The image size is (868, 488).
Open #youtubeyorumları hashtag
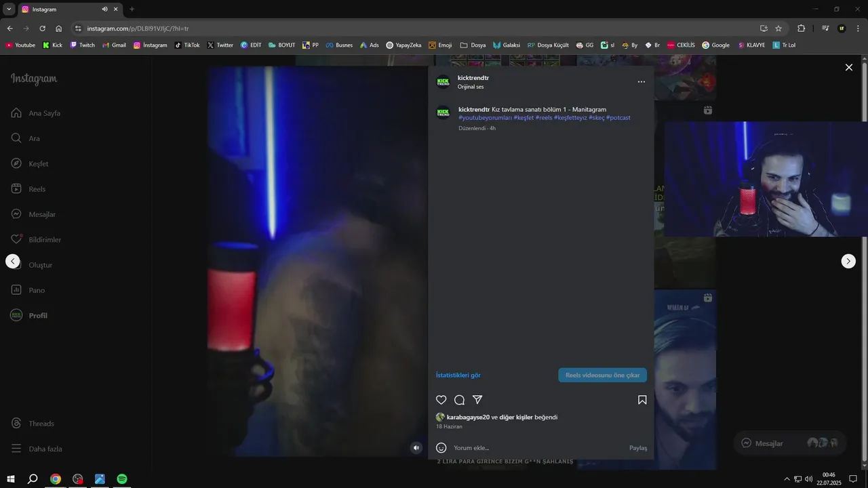coord(485,118)
